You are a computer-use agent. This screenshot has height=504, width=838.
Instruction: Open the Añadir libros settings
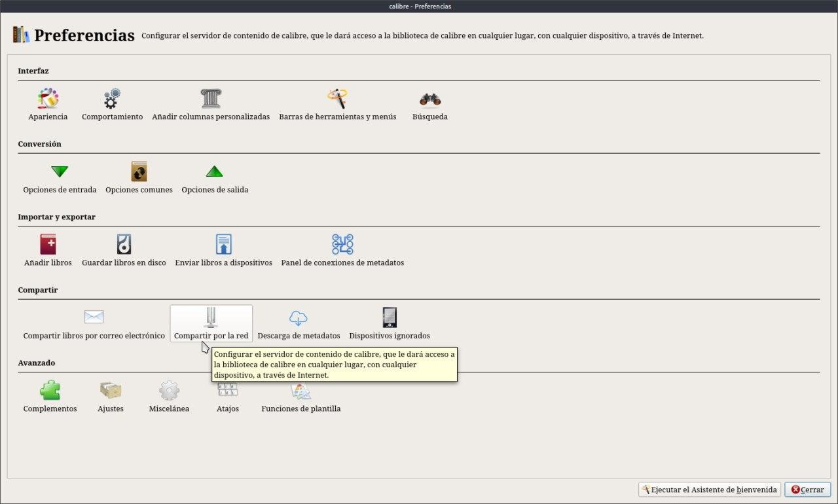click(48, 251)
